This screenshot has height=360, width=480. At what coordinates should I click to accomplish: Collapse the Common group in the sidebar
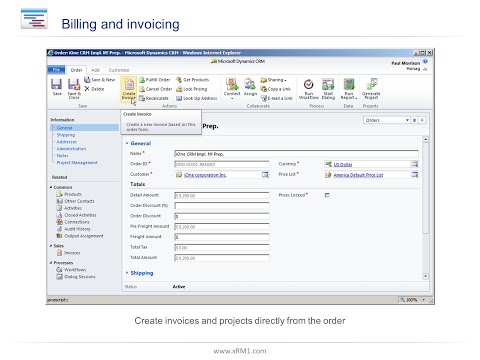(x=51, y=187)
